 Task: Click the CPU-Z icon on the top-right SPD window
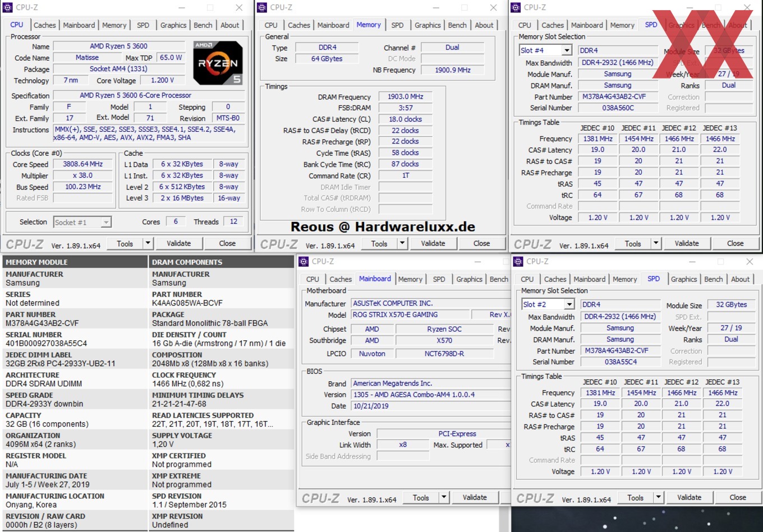(x=517, y=7)
